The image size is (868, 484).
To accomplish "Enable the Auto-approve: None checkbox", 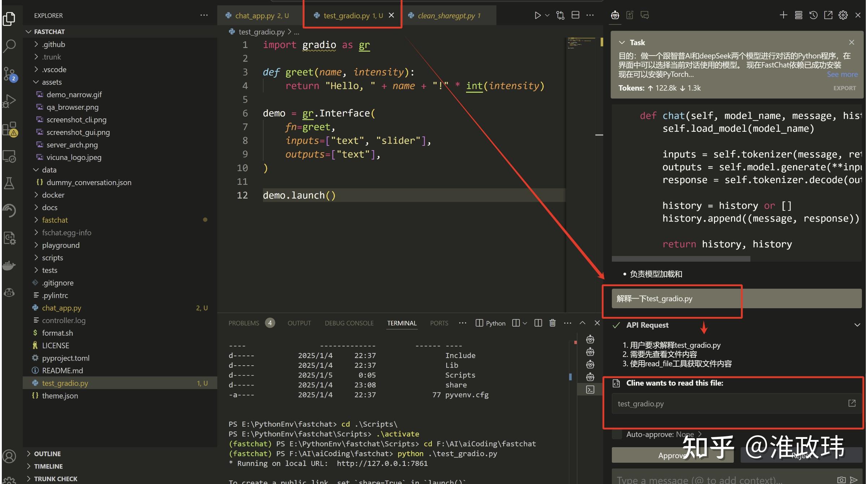I will click(617, 434).
